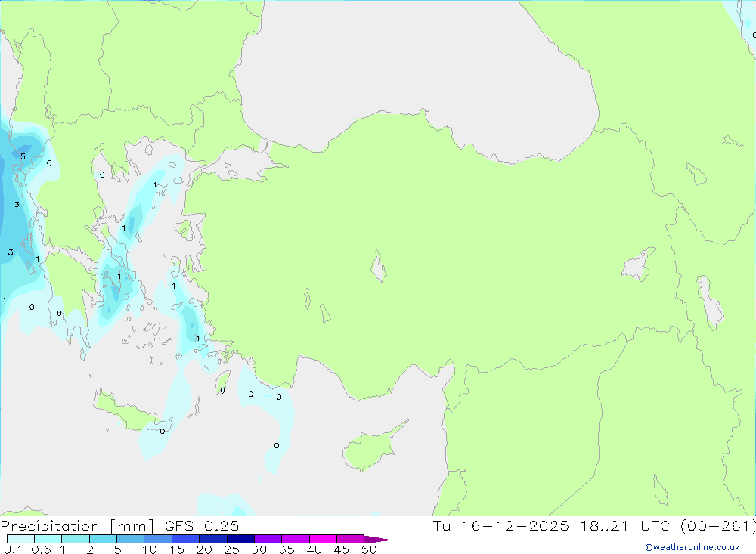Click the legend label '25'

click(x=231, y=549)
